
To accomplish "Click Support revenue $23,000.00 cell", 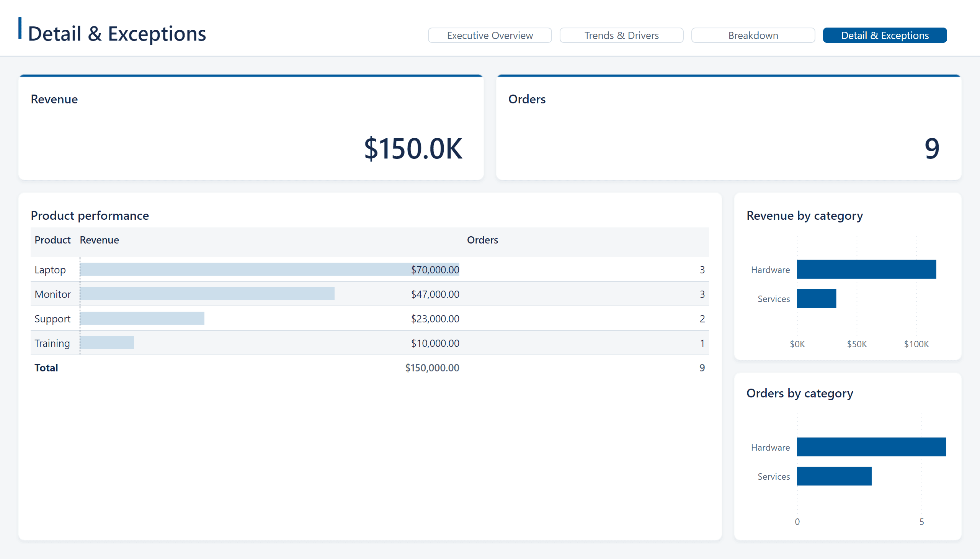I will pos(435,319).
